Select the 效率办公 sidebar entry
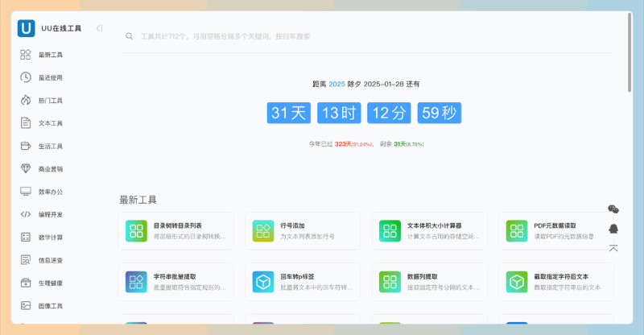The image size is (644, 335). tap(51, 192)
